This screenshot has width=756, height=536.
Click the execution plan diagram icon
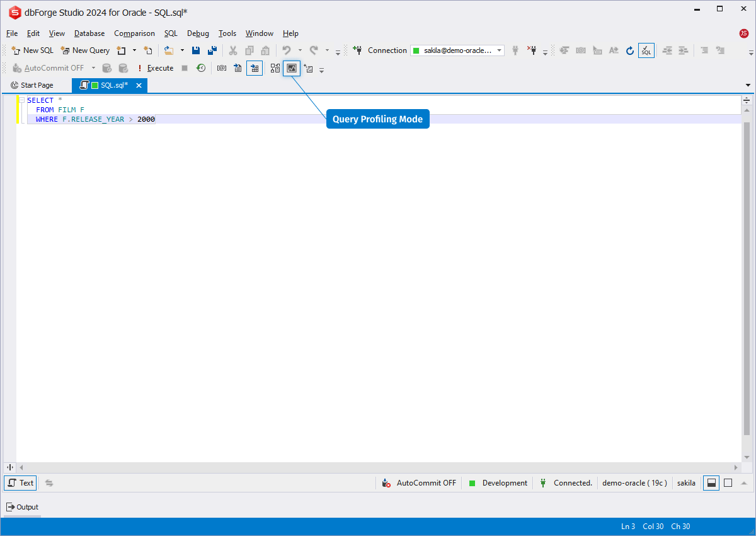point(275,68)
